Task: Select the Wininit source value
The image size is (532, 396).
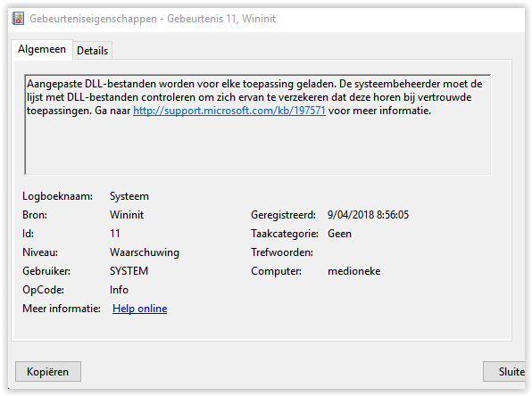Action: tap(127, 215)
